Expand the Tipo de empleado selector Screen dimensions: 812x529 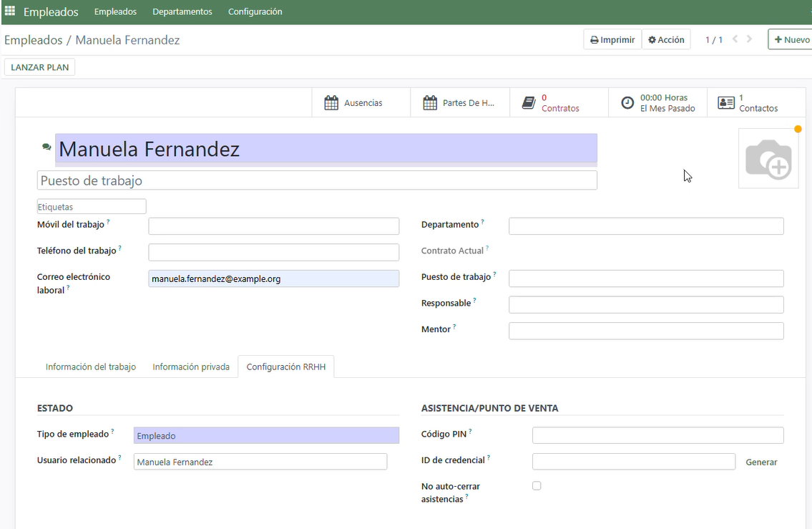click(x=266, y=435)
